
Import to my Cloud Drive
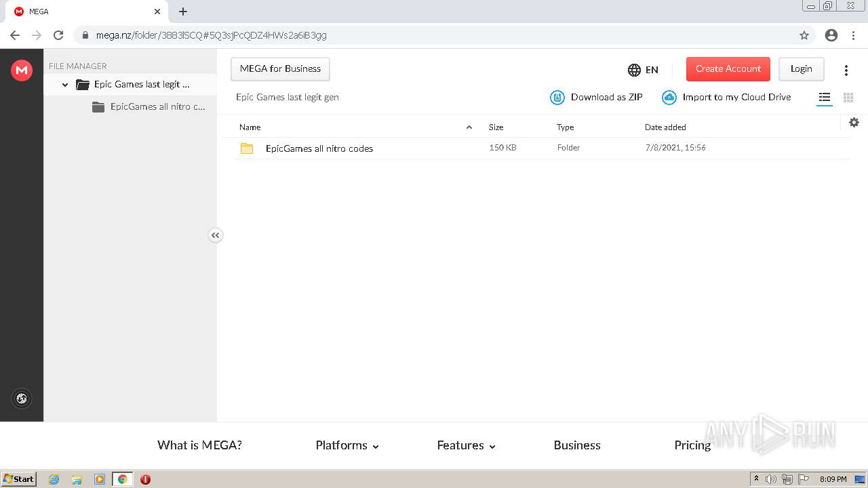tap(737, 98)
